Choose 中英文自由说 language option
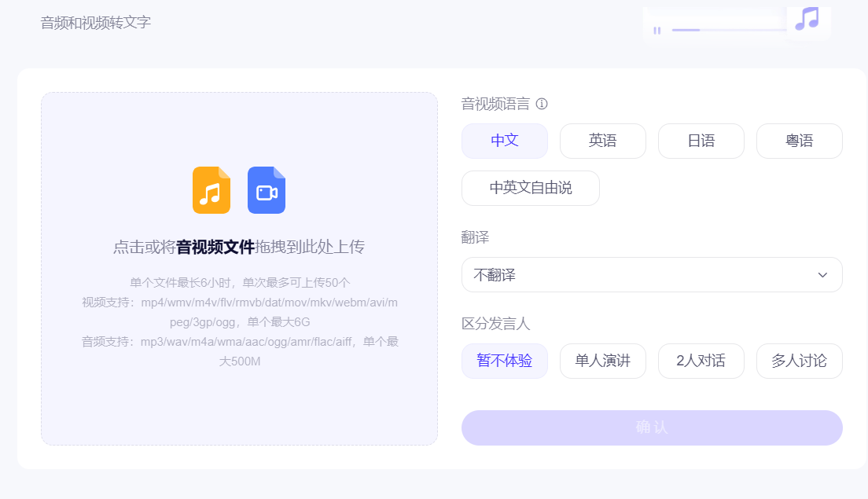Image resolution: width=868 pixels, height=499 pixels. pyautogui.click(x=531, y=188)
